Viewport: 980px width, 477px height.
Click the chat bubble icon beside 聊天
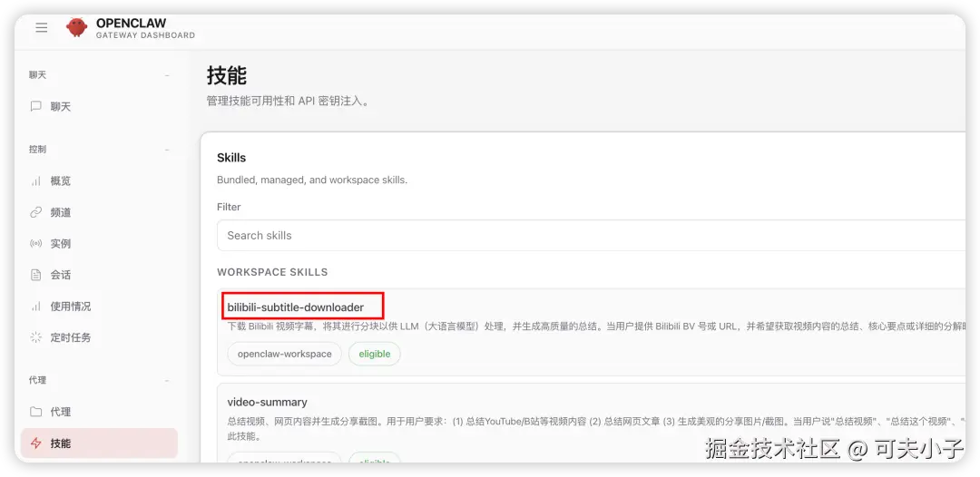36,107
